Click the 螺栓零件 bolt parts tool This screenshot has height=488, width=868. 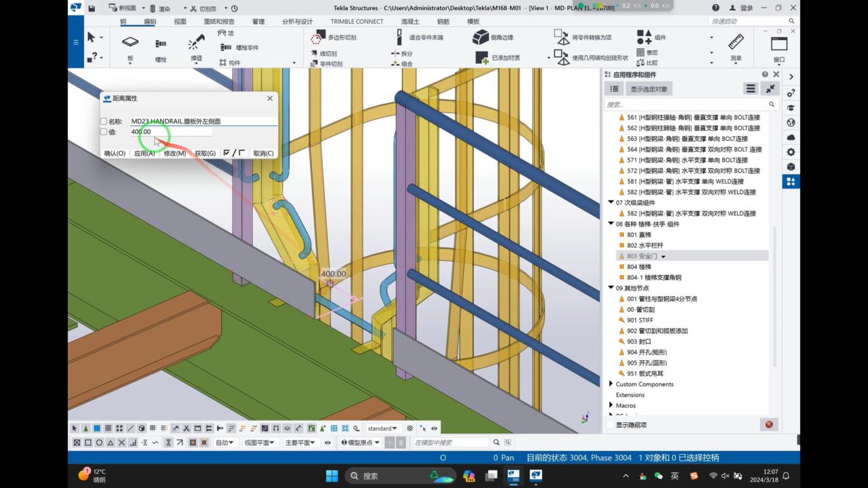click(240, 47)
